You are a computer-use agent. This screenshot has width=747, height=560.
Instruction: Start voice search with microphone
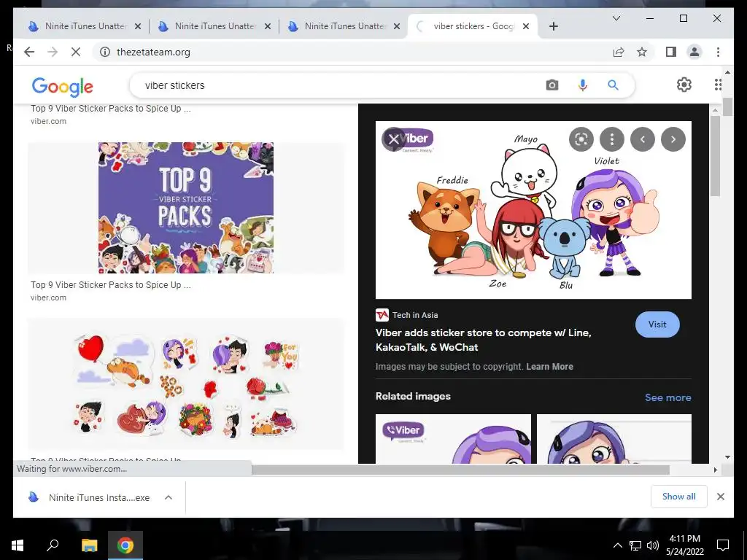click(583, 85)
